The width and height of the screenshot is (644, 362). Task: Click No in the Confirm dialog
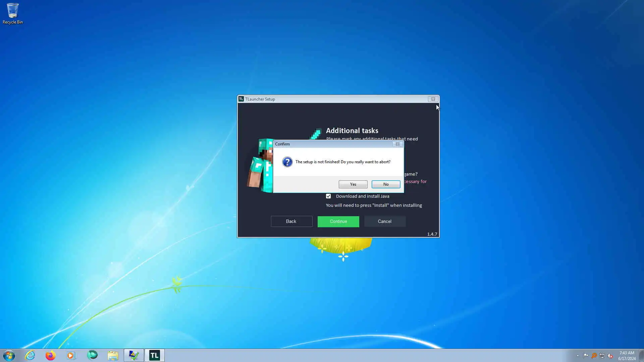(386, 184)
